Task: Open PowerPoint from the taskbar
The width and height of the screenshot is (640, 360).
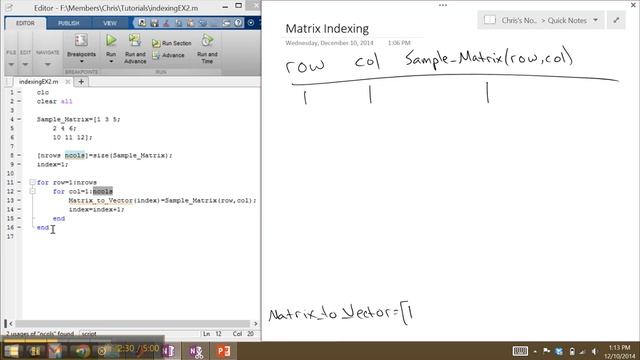Action: click(x=223, y=351)
